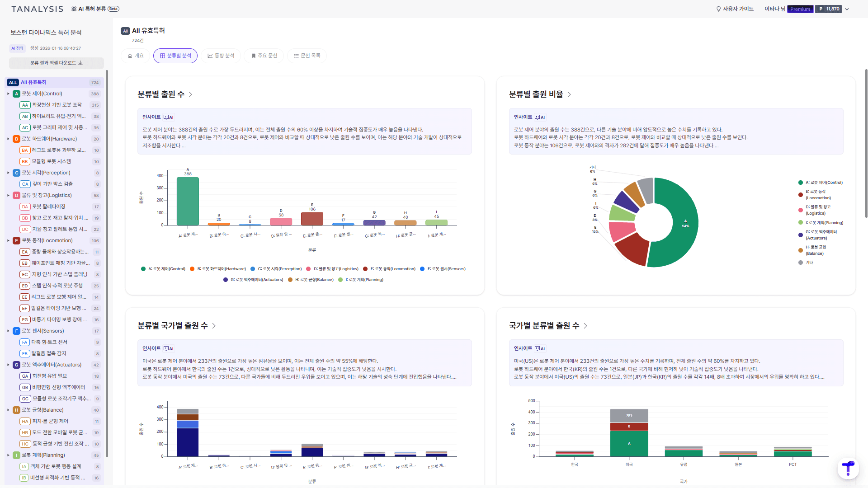The width and height of the screenshot is (868, 488).
Task: Toggle B: 로봇 하드웨어 legend in bar chart
Action: pos(218,269)
